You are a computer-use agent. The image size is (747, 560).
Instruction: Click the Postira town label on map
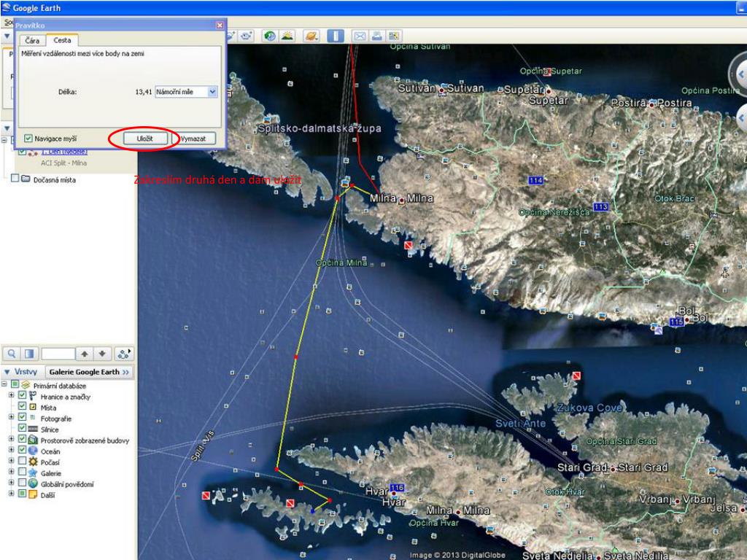pyautogui.click(x=674, y=103)
